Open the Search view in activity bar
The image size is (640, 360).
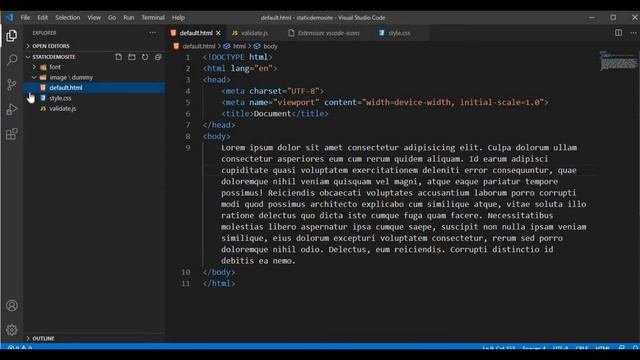pyautogui.click(x=11, y=60)
